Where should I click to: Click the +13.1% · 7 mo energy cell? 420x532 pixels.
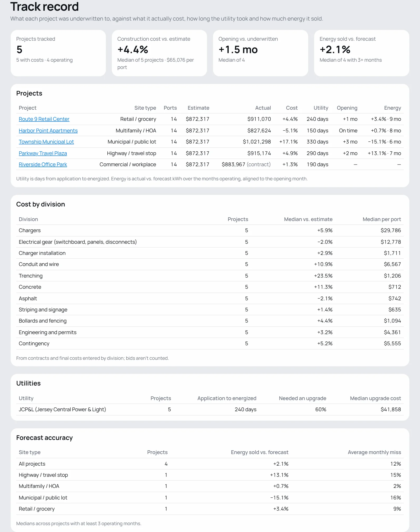tap(384, 153)
